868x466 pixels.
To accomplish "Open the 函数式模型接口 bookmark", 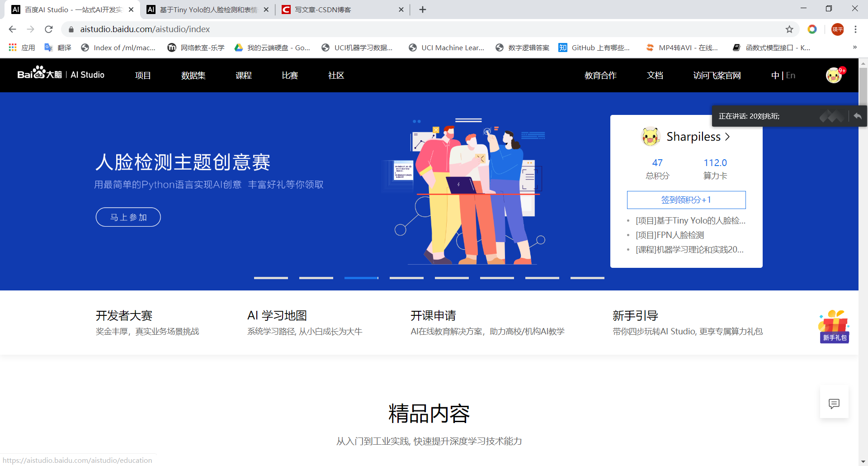I will [771, 48].
